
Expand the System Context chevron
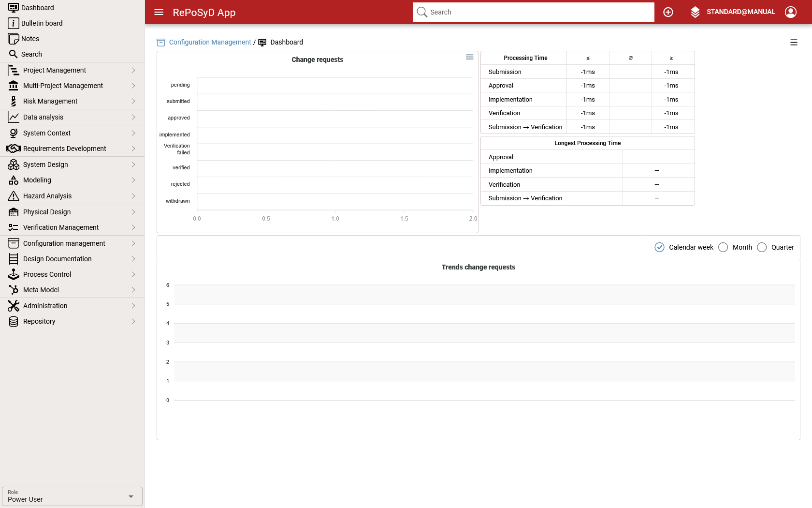pos(133,133)
